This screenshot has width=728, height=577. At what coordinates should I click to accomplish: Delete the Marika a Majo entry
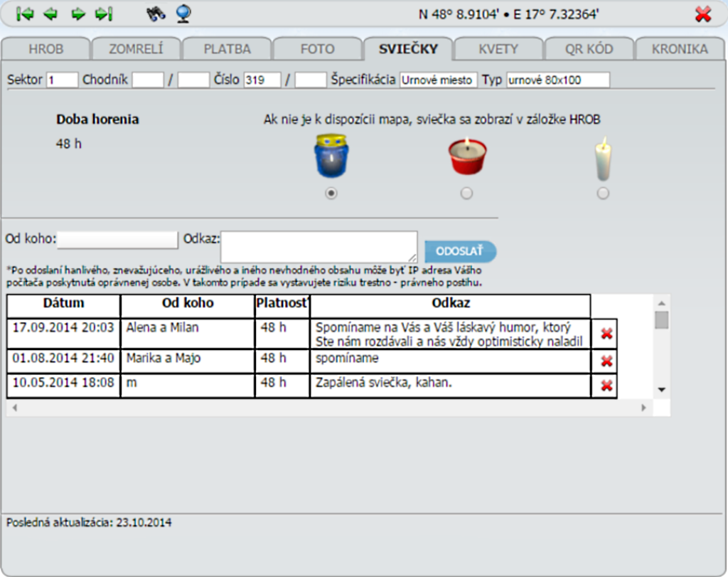pos(606,361)
